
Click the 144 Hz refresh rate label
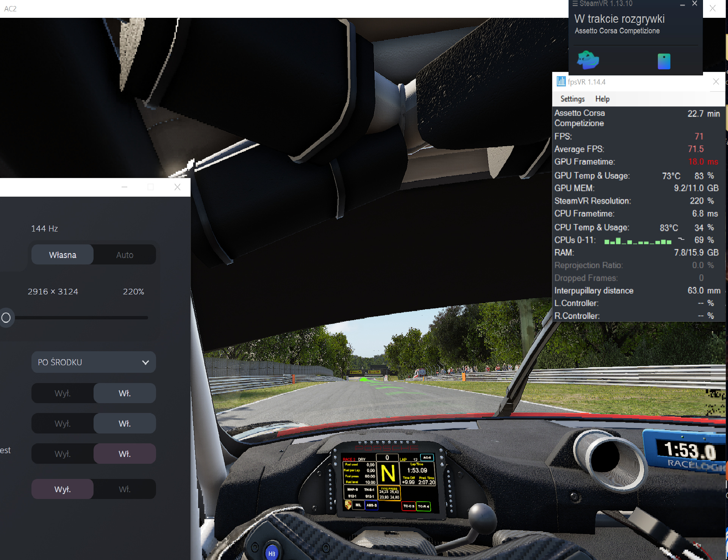coord(44,228)
